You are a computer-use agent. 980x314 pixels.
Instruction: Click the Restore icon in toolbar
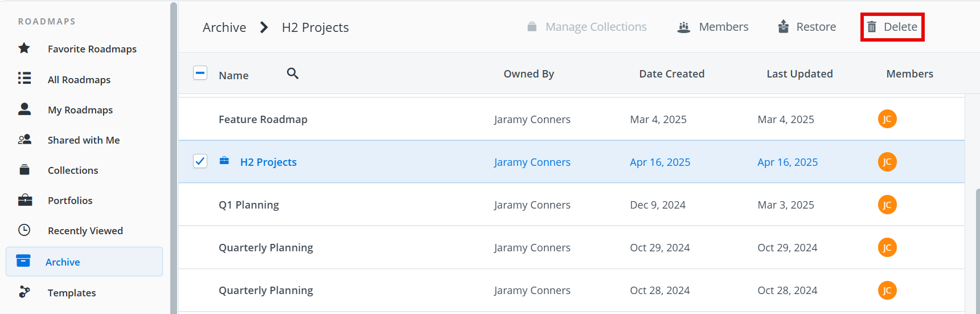coord(784,27)
